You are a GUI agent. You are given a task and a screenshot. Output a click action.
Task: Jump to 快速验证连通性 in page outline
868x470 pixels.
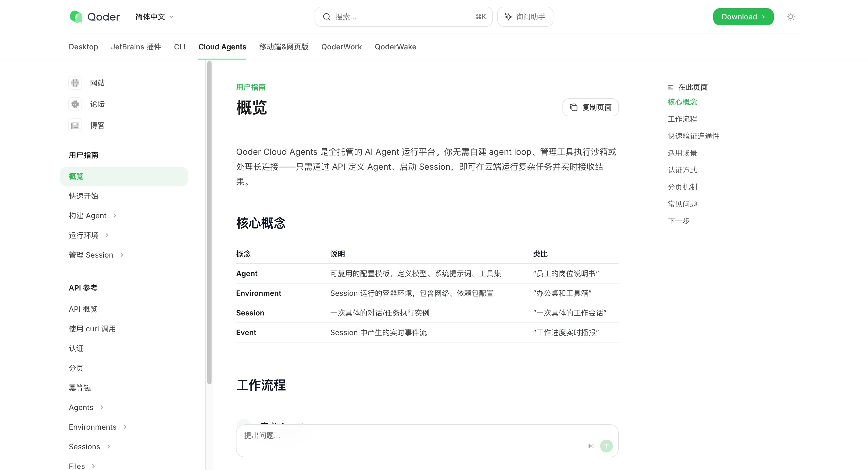[x=693, y=136]
